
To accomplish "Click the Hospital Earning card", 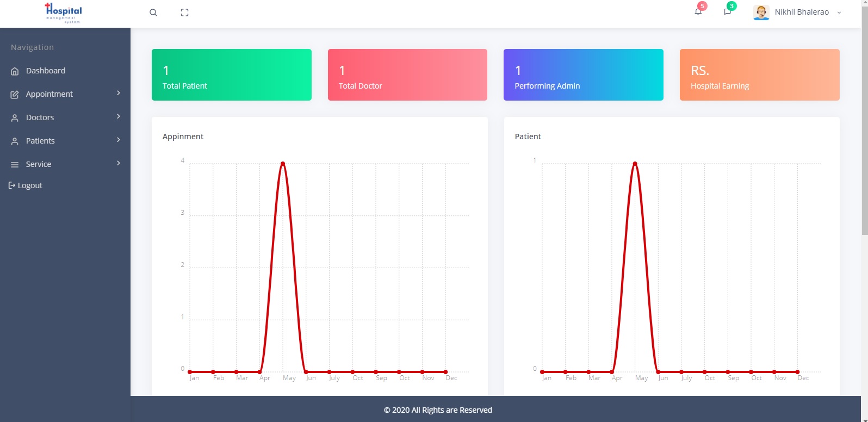I will (759, 75).
